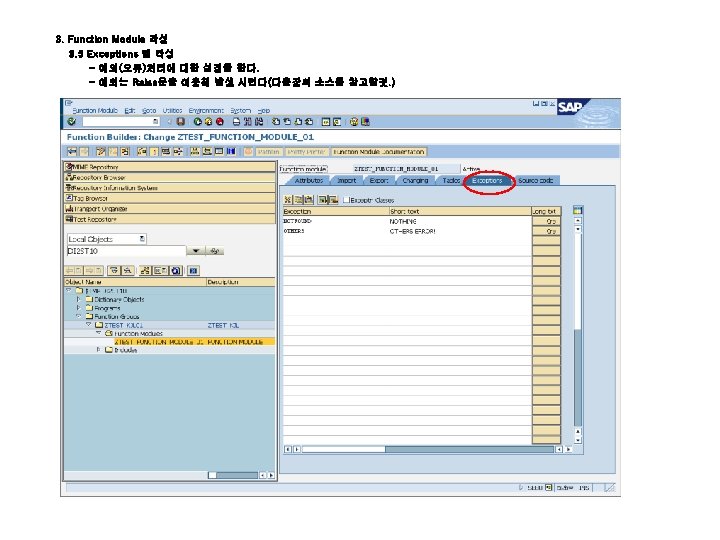
Task: Click the Activate icon in application toolbar
Action: point(154,152)
